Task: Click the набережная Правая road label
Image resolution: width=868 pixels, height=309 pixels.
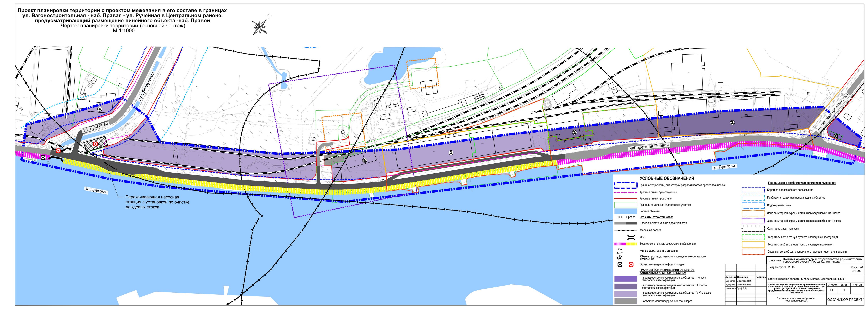Action: click(649, 147)
